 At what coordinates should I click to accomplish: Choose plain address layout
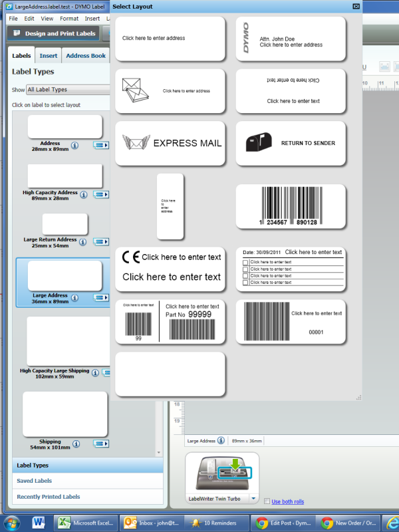[x=170, y=39]
